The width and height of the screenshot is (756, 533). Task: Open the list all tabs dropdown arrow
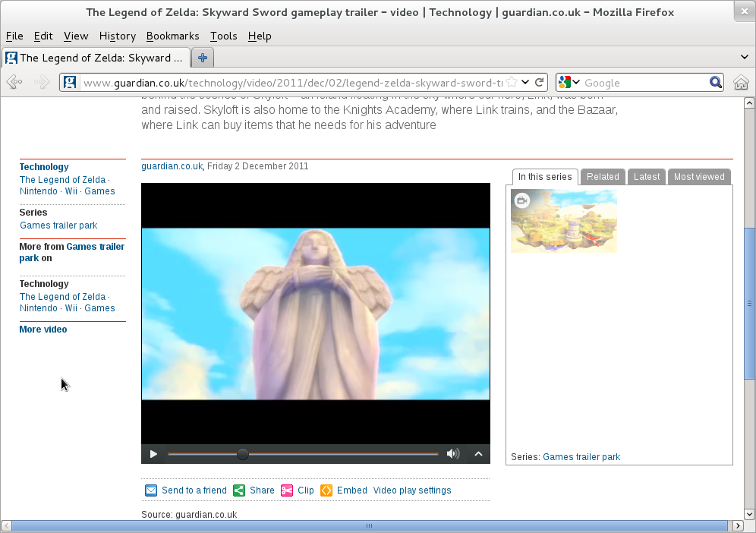pyautogui.click(x=745, y=58)
